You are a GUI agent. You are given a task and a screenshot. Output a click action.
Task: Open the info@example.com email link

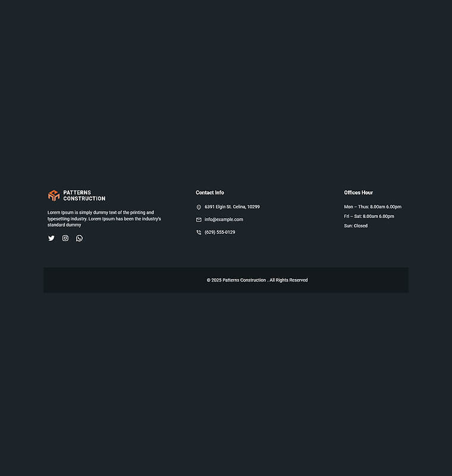[224, 220]
